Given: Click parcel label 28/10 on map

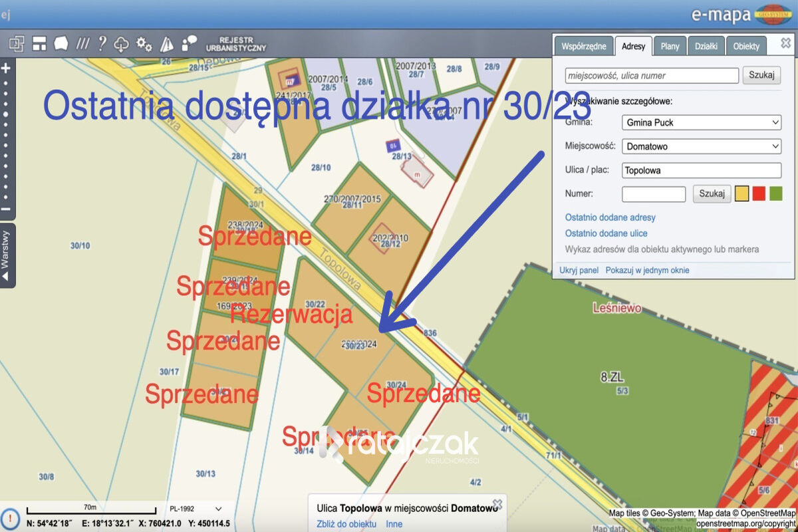Looking at the screenshot, I should [x=321, y=167].
